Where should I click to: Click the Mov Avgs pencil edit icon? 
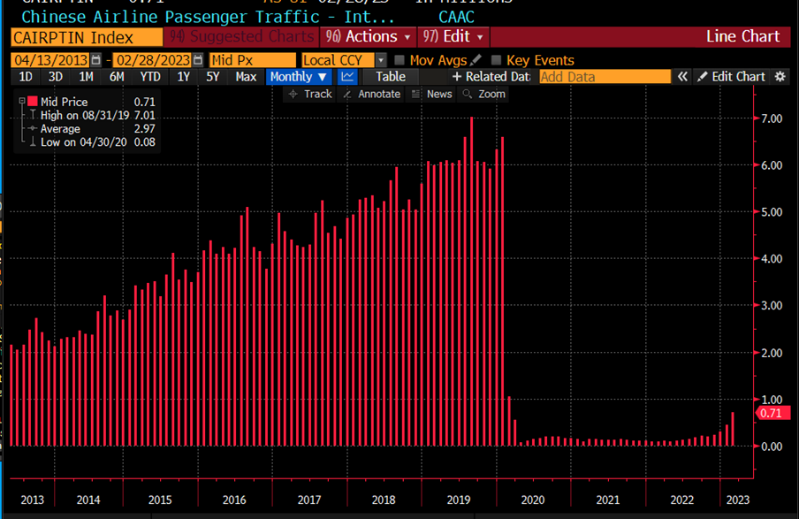[x=476, y=60]
